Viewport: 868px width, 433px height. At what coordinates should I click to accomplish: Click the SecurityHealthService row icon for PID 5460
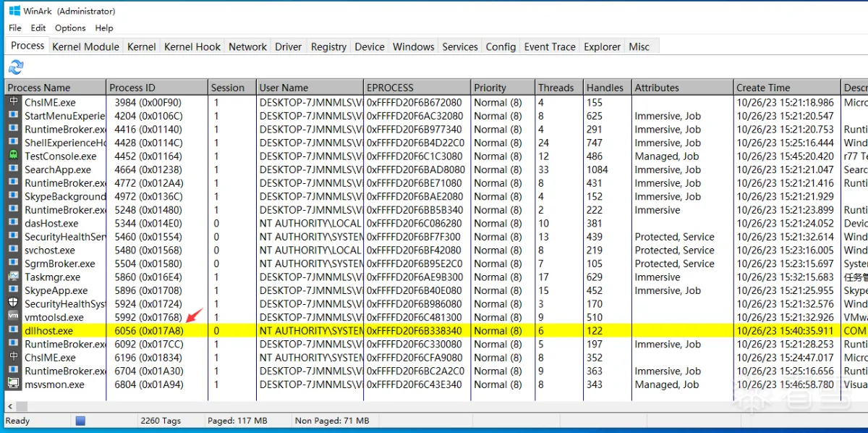13,237
